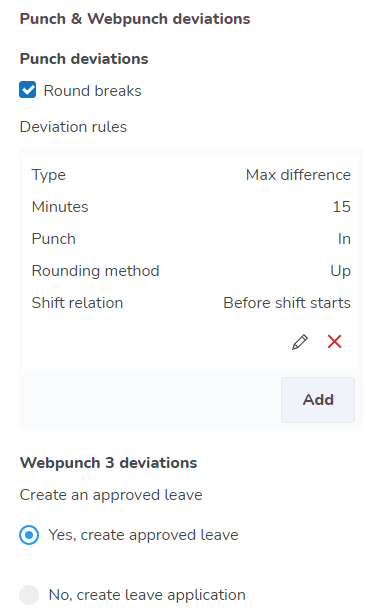Click the Deviation rules label
The height and width of the screenshot is (613, 366).
[73, 127]
